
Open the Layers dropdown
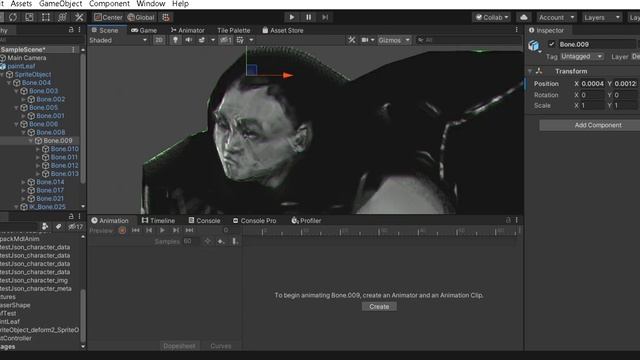click(602, 17)
